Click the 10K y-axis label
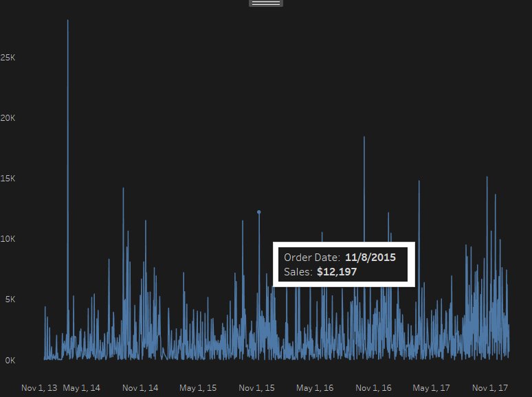The image size is (532, 397). 8,239
